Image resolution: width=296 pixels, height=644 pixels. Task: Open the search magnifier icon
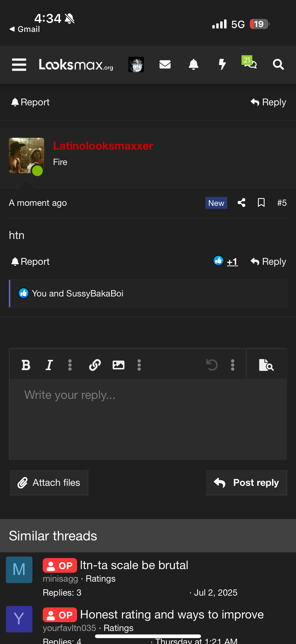coord(278,65)
